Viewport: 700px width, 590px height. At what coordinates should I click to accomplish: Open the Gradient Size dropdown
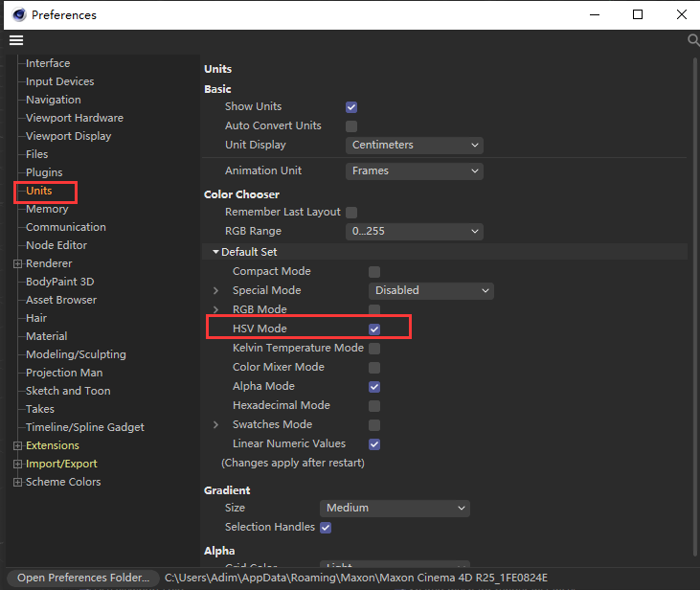click(x=395, y=509)
